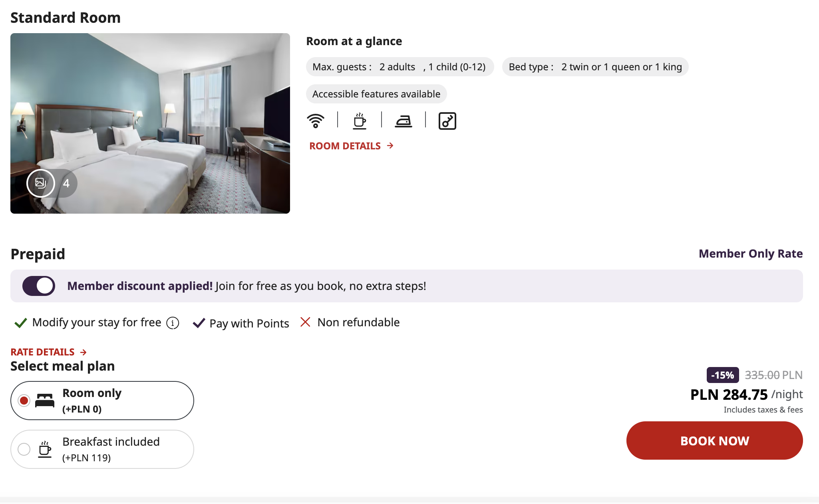Expand RATE DETAILS via its arrow
This screenshot has width=819, height=504.
coord(83,352)
